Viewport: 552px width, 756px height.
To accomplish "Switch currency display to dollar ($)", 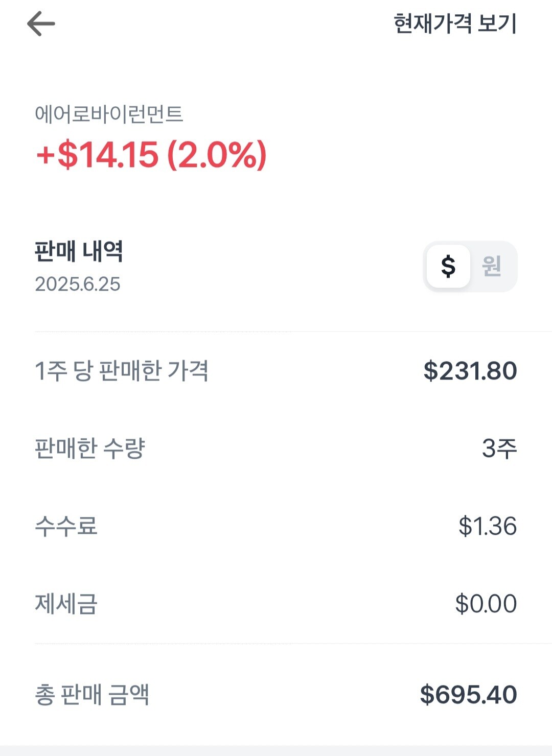I will click(x=448, y=266).
